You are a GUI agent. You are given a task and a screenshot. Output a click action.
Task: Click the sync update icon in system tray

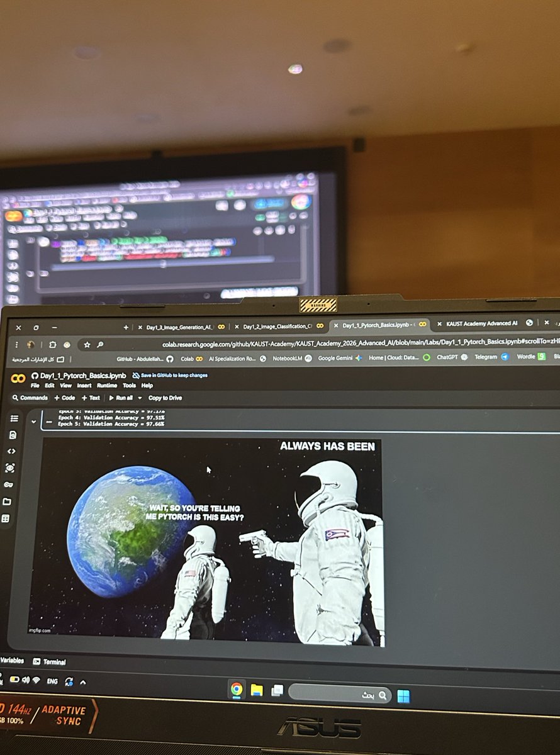tap(69, 681)
